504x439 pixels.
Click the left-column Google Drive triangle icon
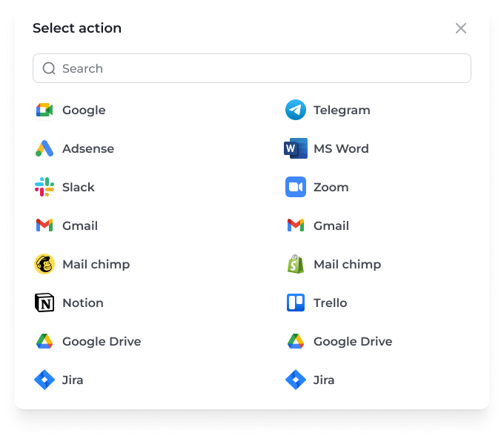click(x=44, y=341)
